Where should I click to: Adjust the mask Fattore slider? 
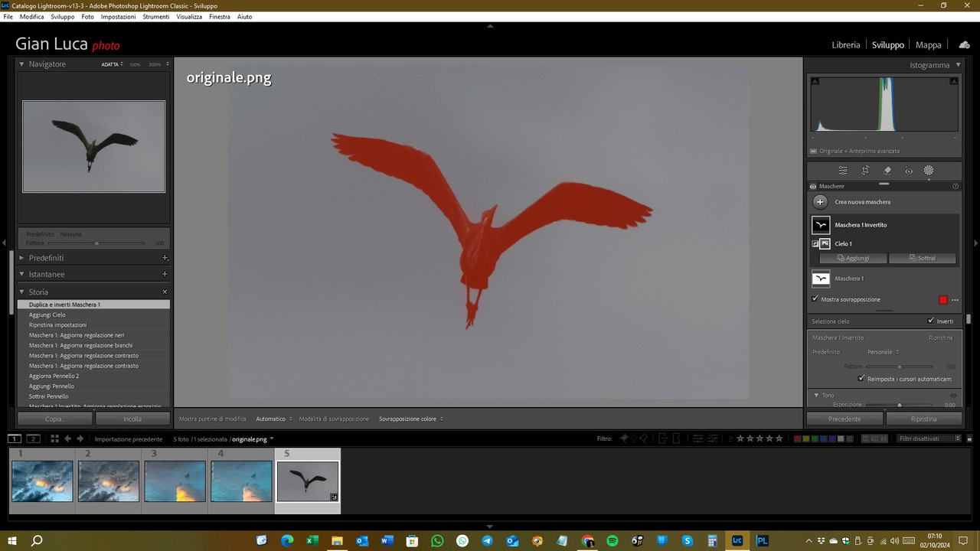(x=899, y=367)
